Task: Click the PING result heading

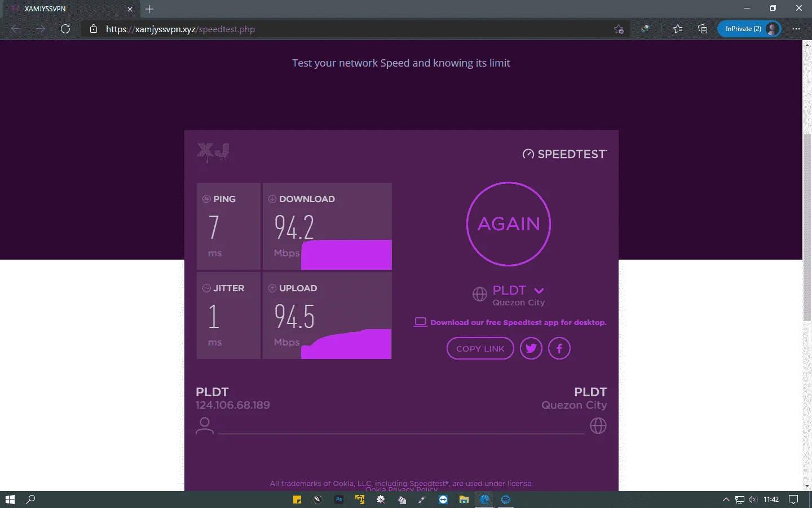Action: coord(224,199)
